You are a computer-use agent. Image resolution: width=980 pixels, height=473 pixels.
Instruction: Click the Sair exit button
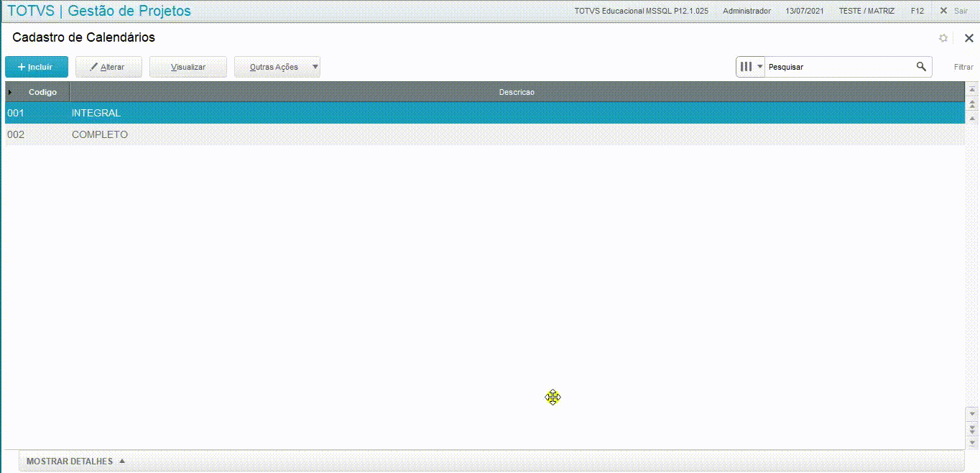[954, 11]
